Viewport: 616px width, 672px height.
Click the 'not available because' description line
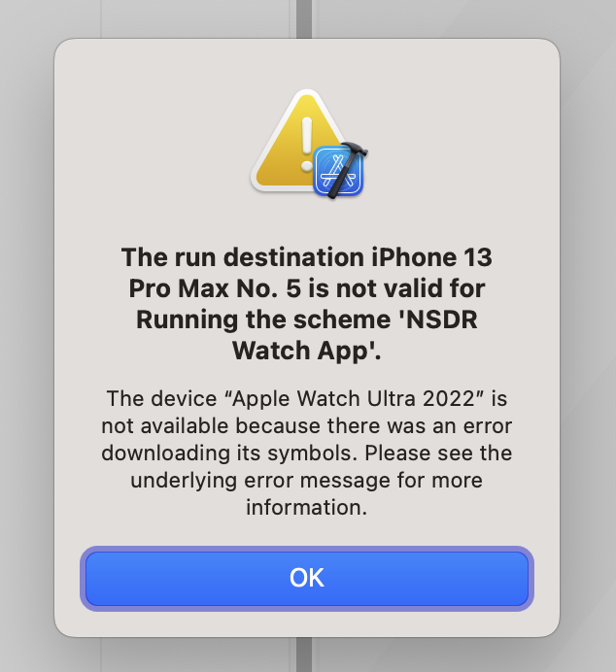click(307, 426)
